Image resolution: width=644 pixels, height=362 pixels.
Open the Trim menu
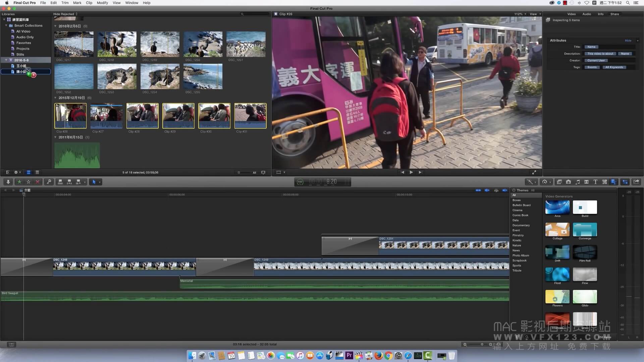point(65,3)
